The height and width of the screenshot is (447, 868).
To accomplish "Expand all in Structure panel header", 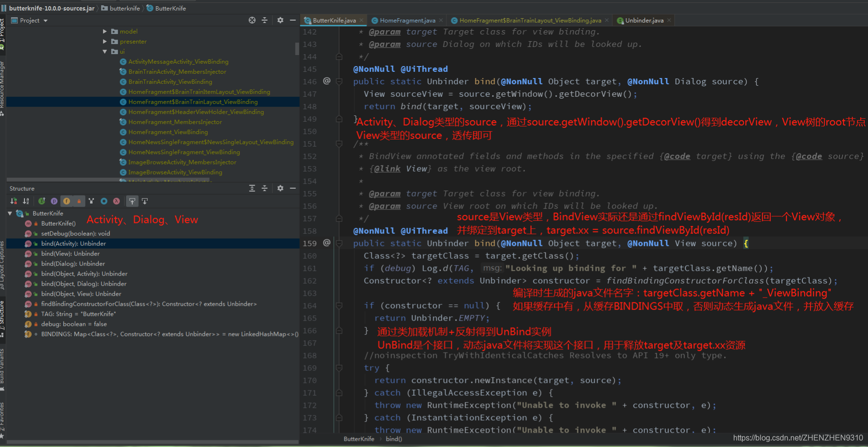I will pos(252,188).
